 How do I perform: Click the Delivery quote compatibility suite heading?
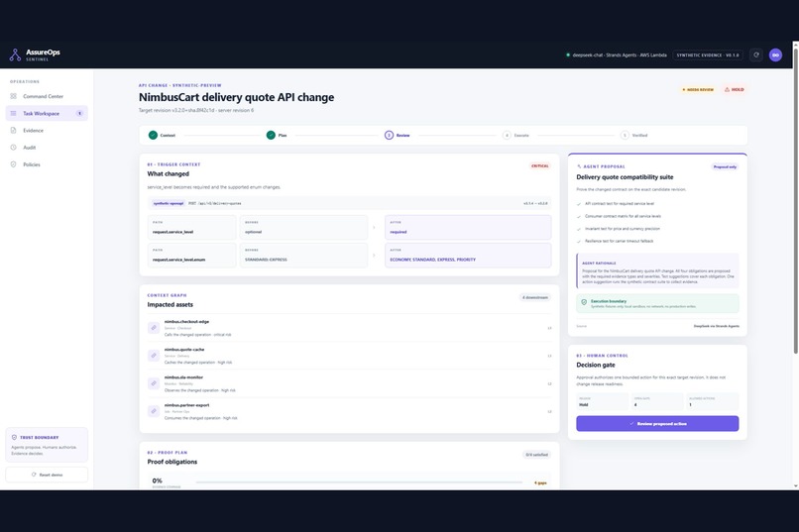[625, 177]
